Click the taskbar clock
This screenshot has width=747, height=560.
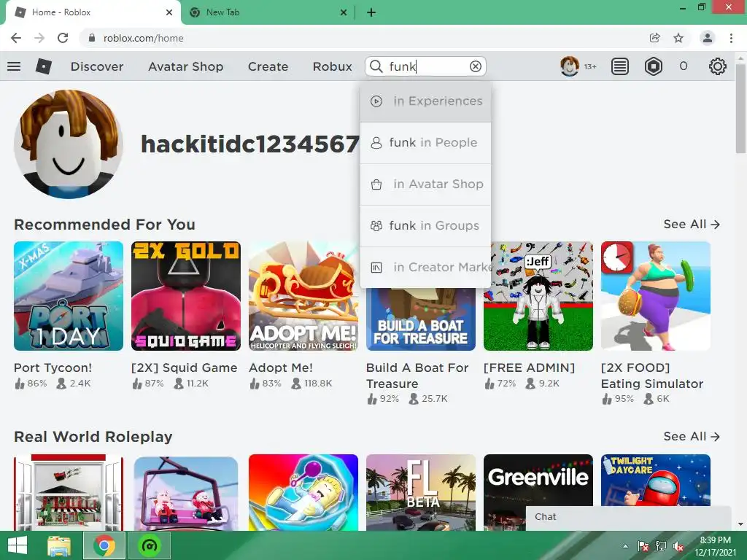point(715,546)
